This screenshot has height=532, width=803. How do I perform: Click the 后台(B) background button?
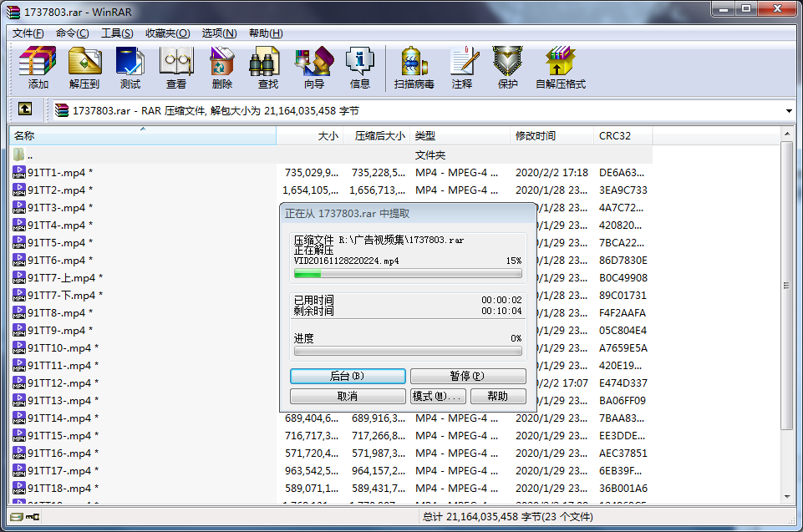[x=348, y=377]
